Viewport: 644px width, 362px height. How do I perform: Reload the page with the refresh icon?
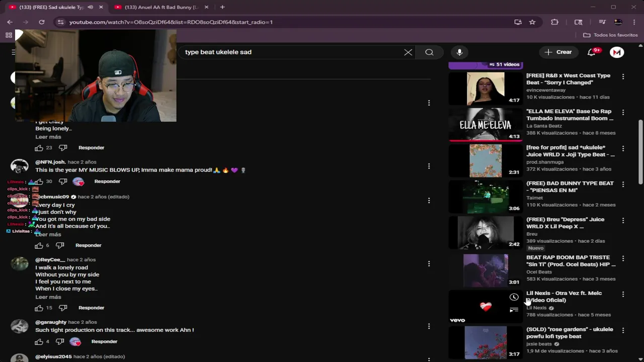point(42,22)
